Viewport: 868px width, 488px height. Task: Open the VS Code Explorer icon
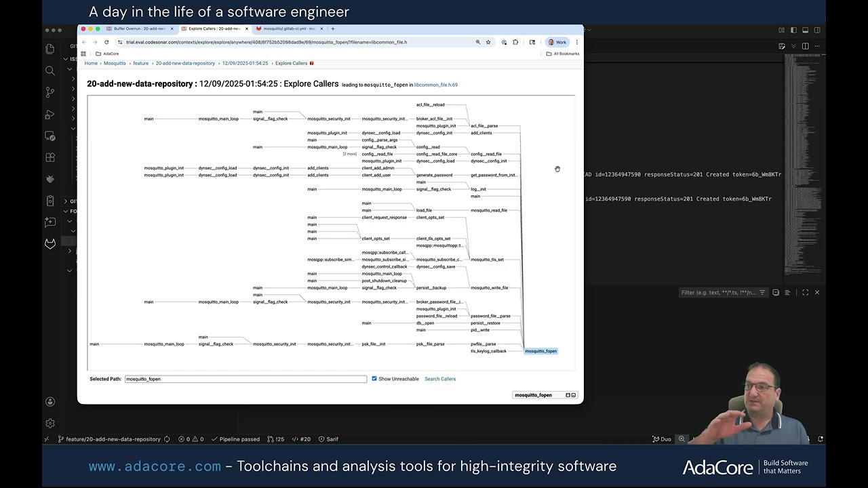click(50, 49)
